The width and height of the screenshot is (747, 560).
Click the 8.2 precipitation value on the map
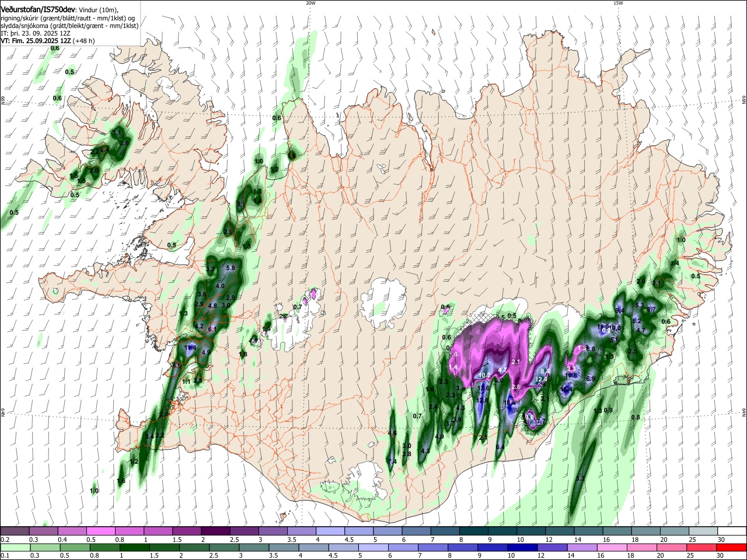(637, 321)
